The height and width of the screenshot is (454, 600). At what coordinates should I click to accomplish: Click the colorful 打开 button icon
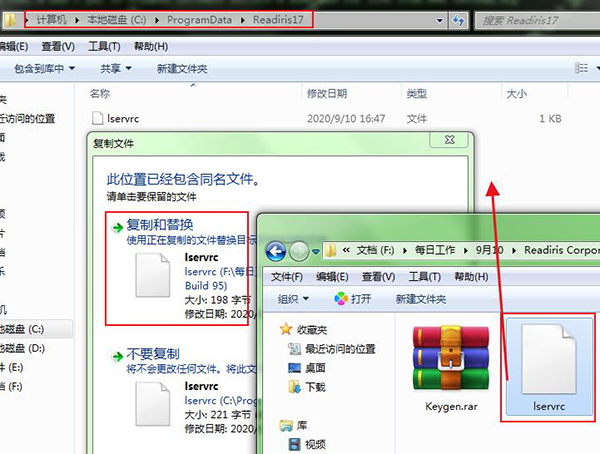point(341,299)
